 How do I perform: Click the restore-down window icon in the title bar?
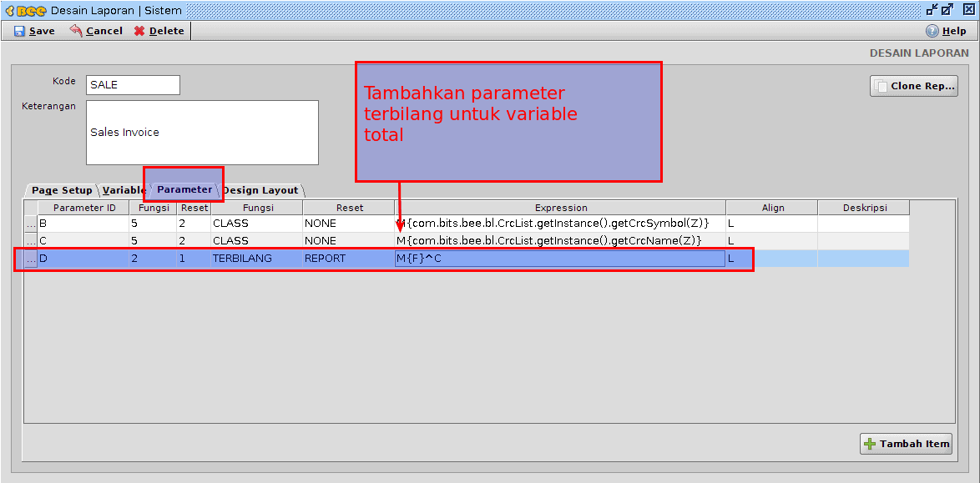coord(932,9)
